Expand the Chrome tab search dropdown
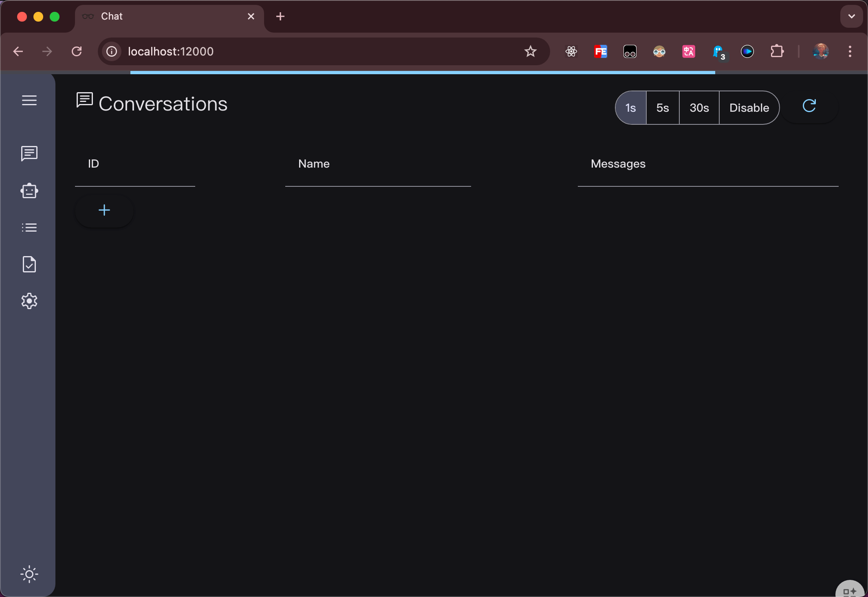This screenshot has height=597, width=868. pos(851,16)
